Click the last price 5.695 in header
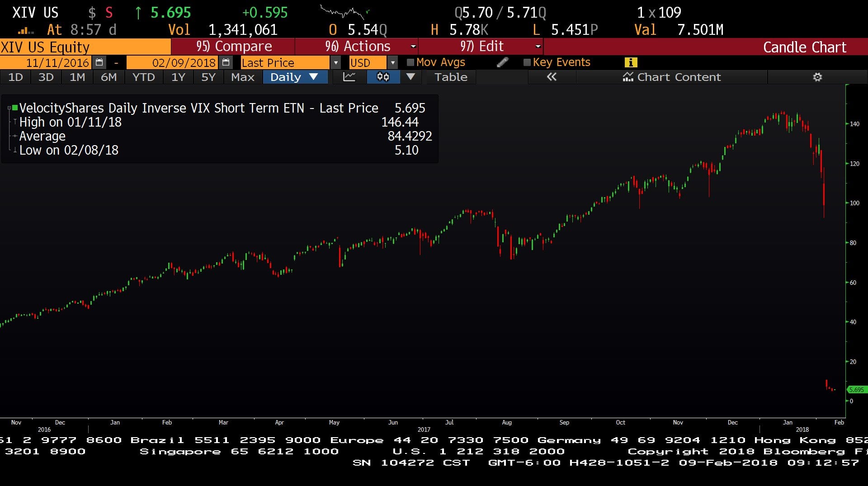868x486 pixels. (x=170, y=13)
